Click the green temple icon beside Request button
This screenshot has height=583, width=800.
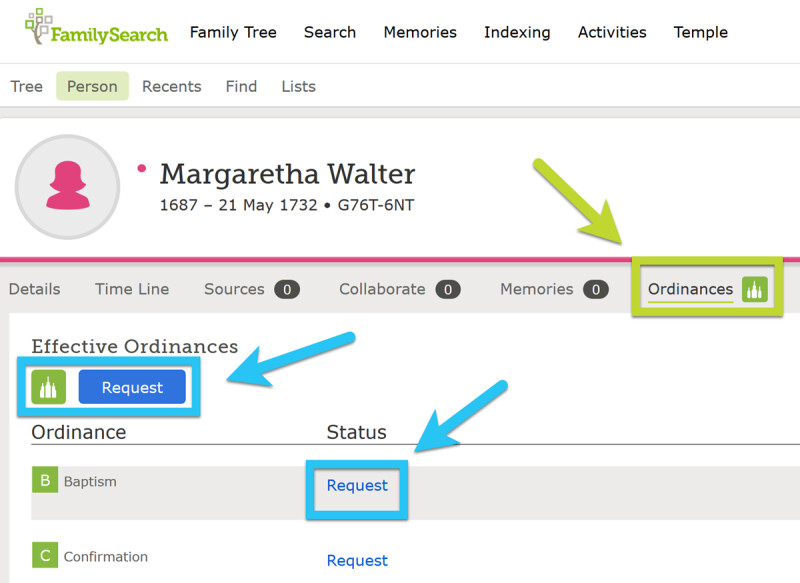[48, 387]
